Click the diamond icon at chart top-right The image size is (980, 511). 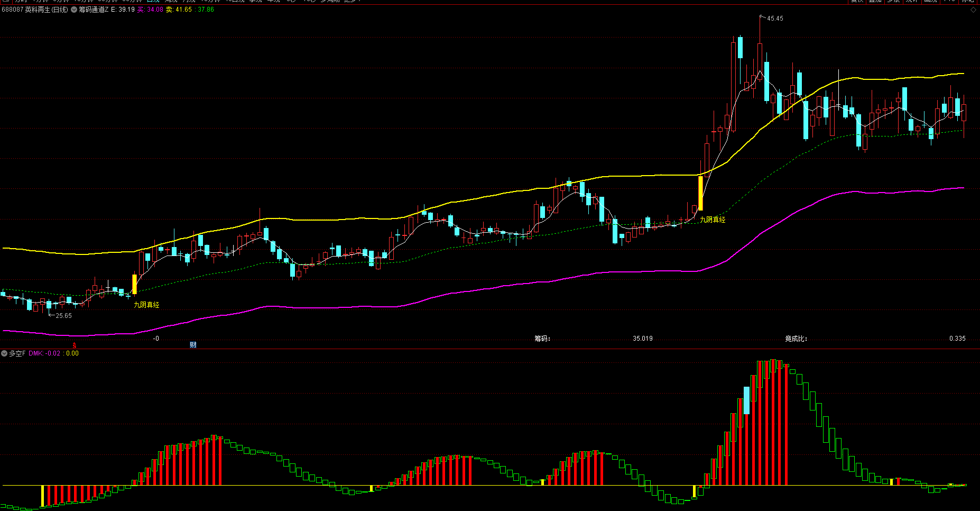(973, 10)
